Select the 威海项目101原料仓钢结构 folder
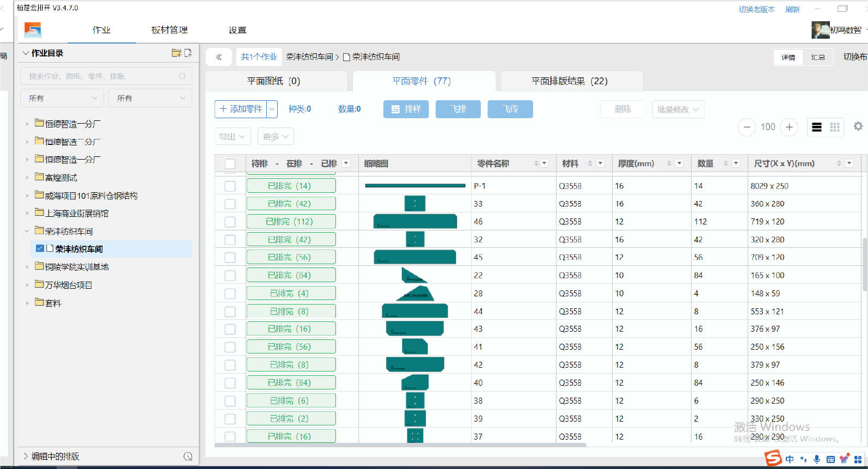The height and width of the screenshot is (469, 868). tap(91, 196)
